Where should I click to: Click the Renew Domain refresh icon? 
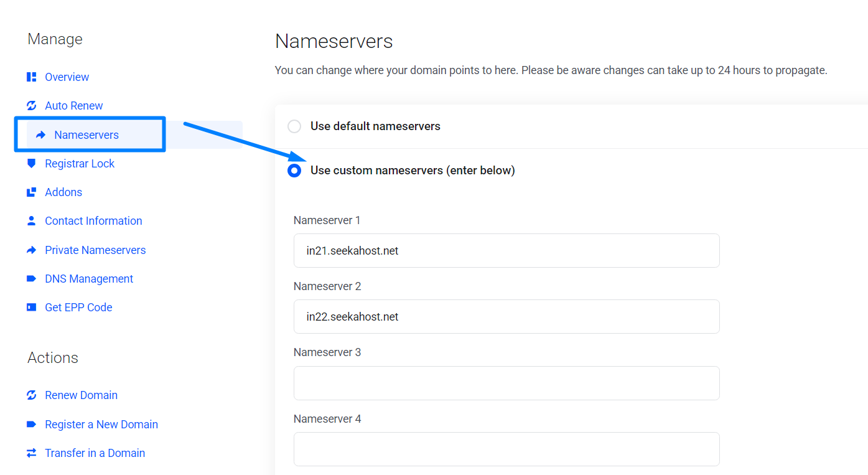(x=32, y=395)
